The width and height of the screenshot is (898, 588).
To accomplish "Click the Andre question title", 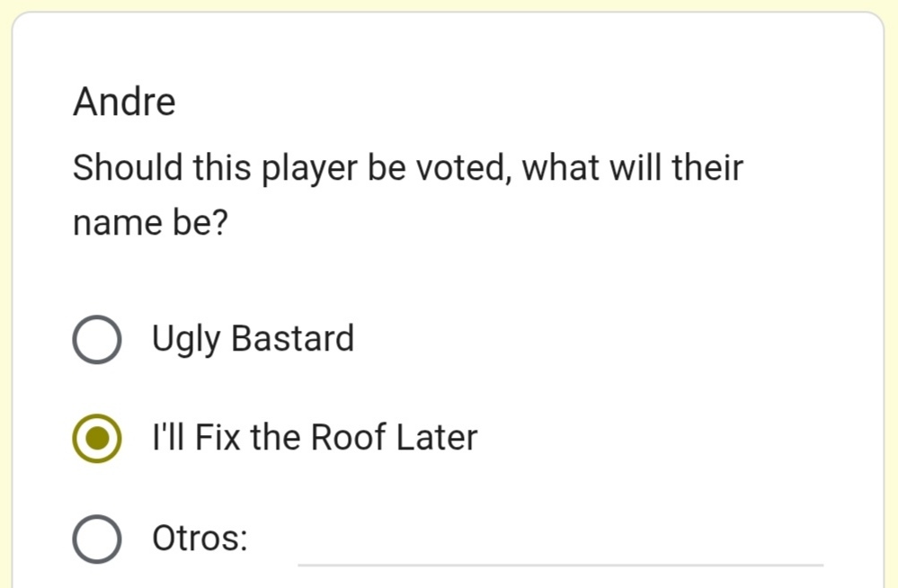I will click(x=124, y=102).
